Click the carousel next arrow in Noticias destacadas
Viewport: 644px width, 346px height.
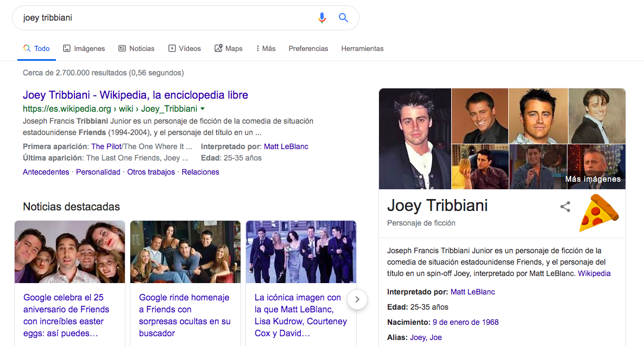357,299
